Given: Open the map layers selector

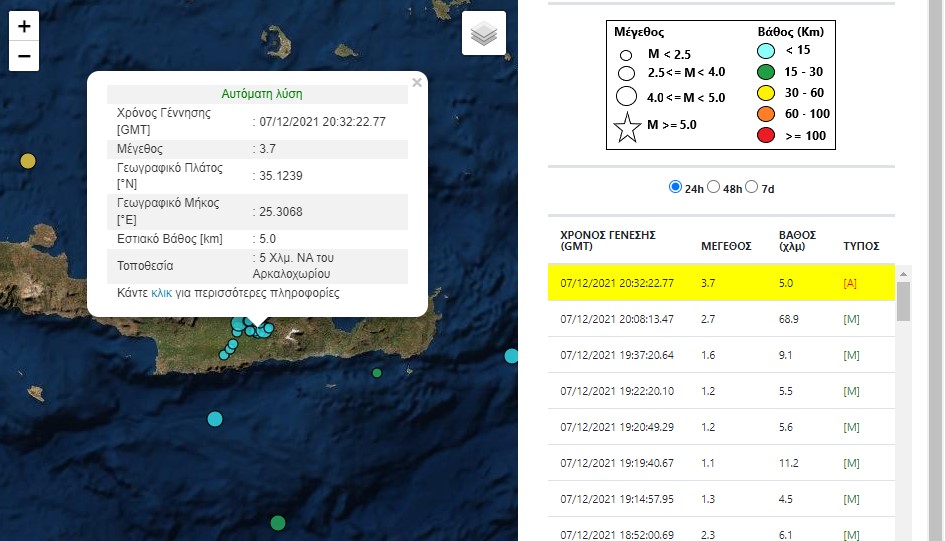Looking at the screenshot, I should tap(484, 34).
